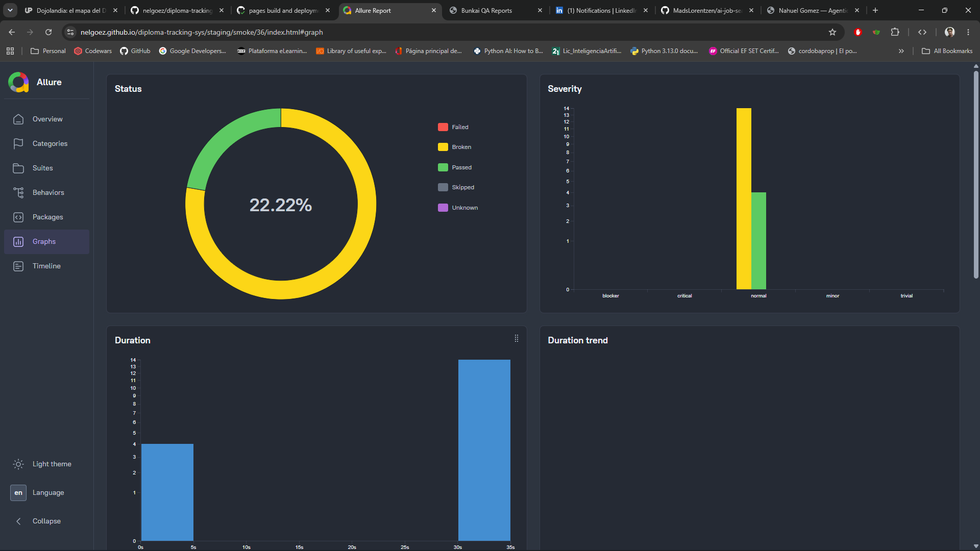Open the Overview page icon
The image size is (980, 551).
click(x=18, y=119)
